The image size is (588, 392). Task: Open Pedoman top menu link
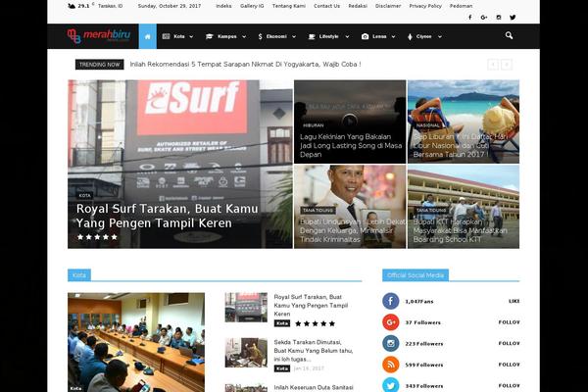pos(461,6)
